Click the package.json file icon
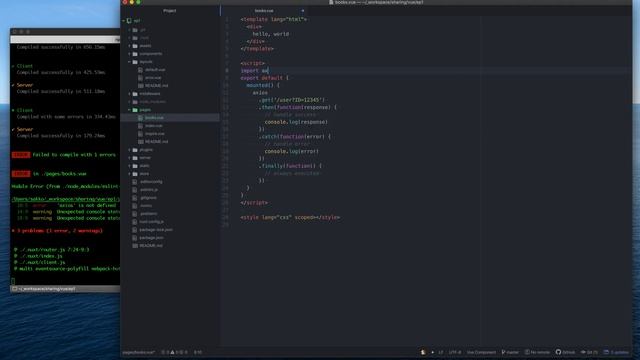640x360 pixels. pyautogui.click(x=135, y=238)
